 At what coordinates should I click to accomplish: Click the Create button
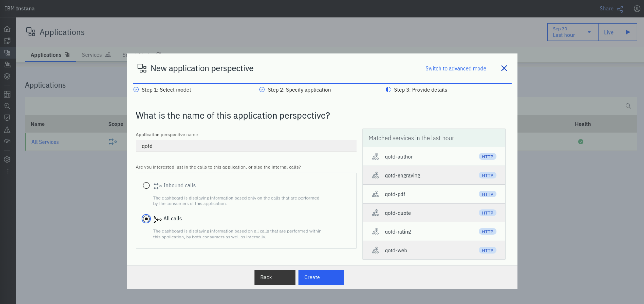(x=321, y=277)
